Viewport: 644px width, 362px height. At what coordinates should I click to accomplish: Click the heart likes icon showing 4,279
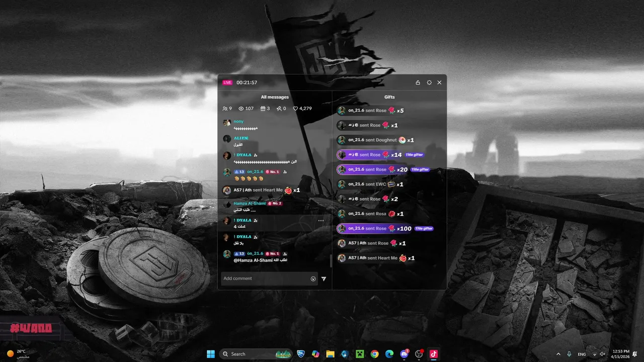pyautogui.click(x=296, y=109)
